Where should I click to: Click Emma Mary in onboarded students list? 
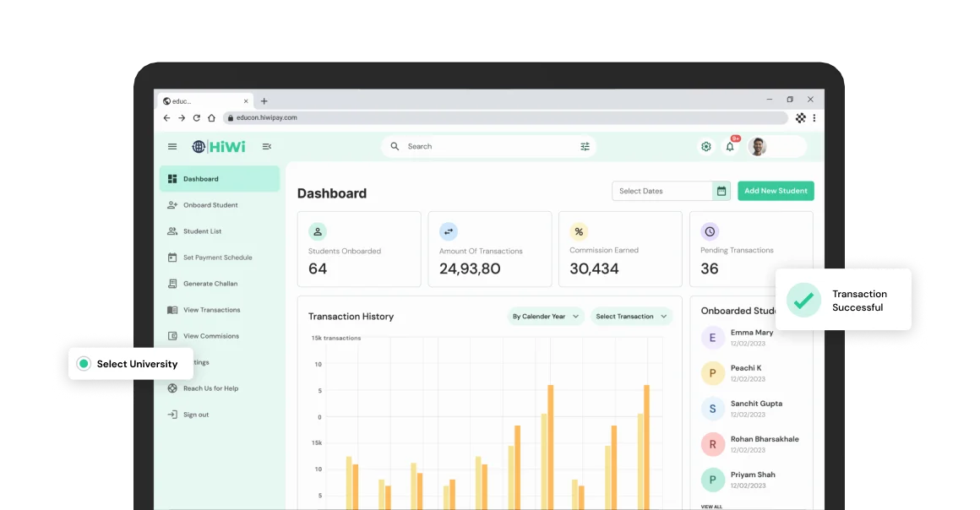point(751,333)
